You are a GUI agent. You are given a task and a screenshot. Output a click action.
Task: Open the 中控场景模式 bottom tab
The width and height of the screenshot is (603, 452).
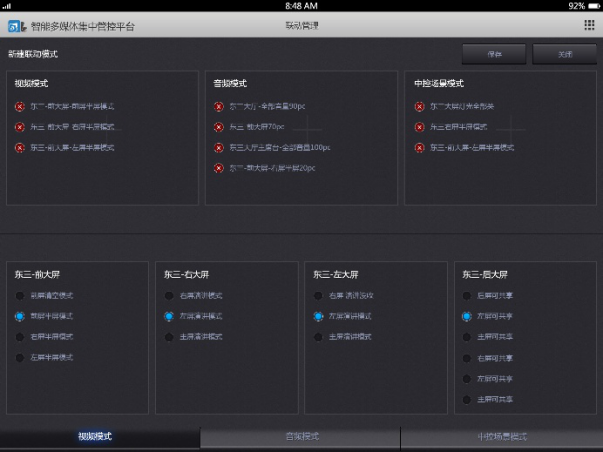click(502, 437)
